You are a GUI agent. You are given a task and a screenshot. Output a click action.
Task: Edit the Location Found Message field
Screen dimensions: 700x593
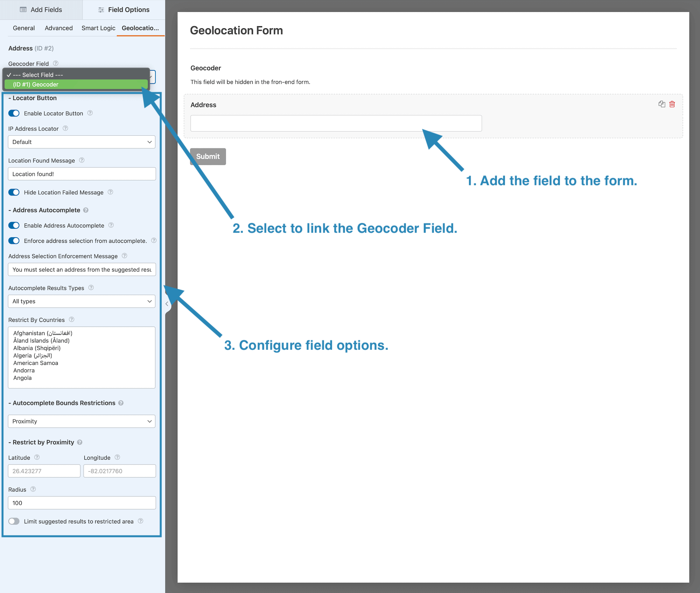click(82, 174)
